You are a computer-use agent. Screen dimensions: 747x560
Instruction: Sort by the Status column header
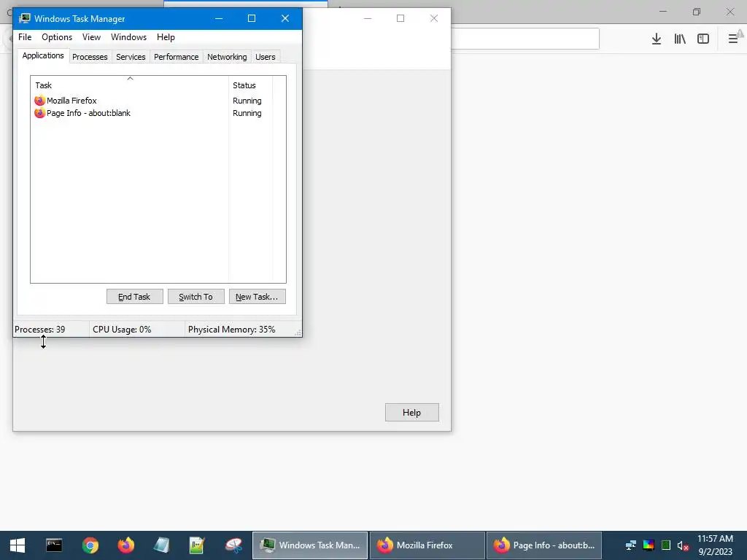251,85
